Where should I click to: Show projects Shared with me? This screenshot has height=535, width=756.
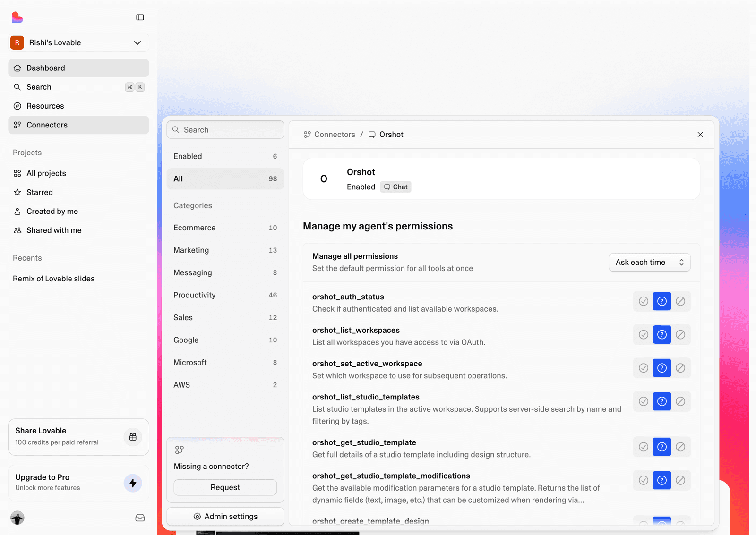point(79,230)
